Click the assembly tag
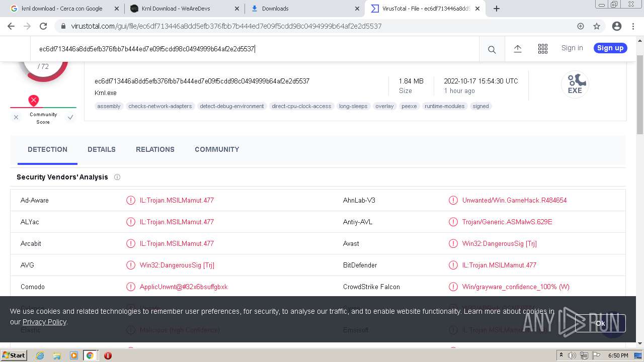This screenshot has height=362, width=644. [x=109, y=106]
